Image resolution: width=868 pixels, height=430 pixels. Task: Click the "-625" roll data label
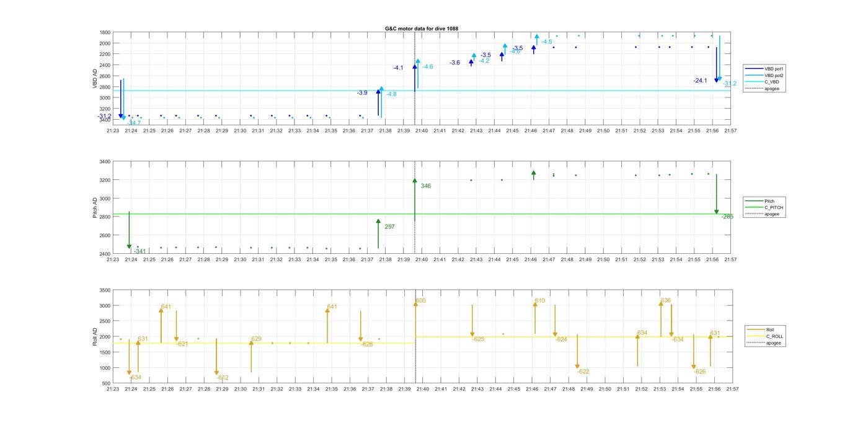(478, 339)
